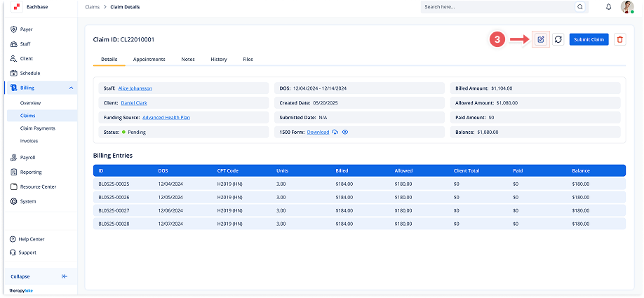The image size is (644, 298).
Task: Open Resource Center in sidebar
Action: pos(38,187)
